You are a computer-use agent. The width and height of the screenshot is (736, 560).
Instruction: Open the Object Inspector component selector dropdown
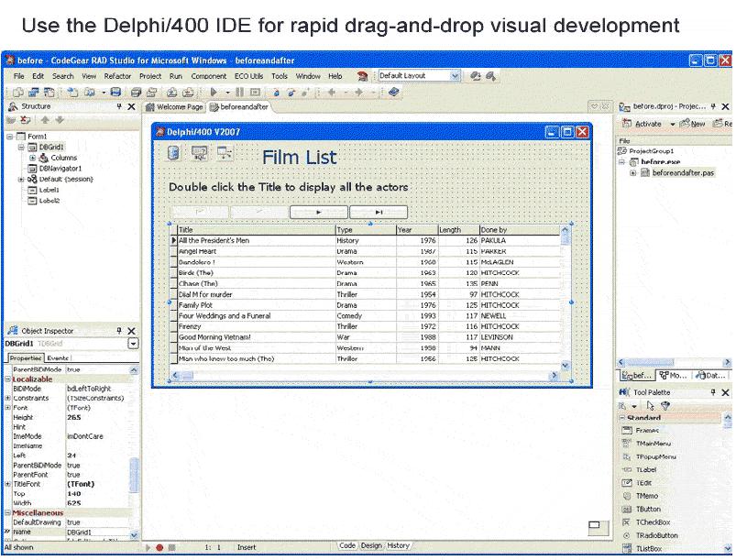[133, 344]
